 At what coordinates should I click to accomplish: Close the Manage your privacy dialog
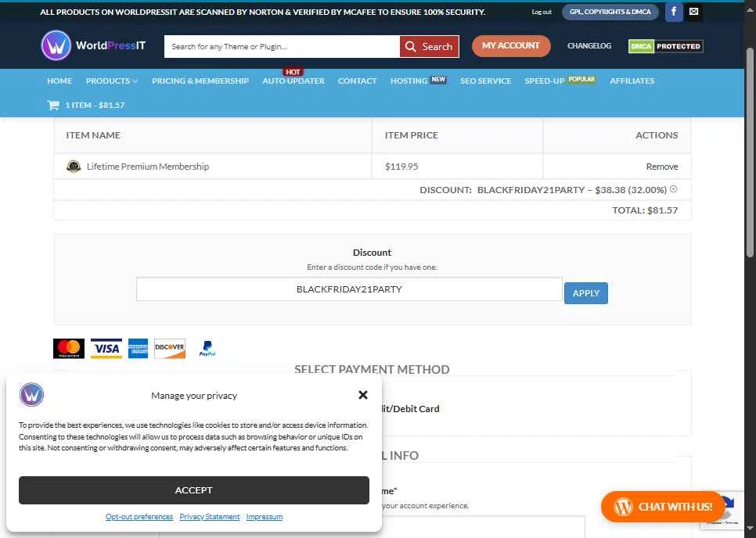[x=363, y=395]
